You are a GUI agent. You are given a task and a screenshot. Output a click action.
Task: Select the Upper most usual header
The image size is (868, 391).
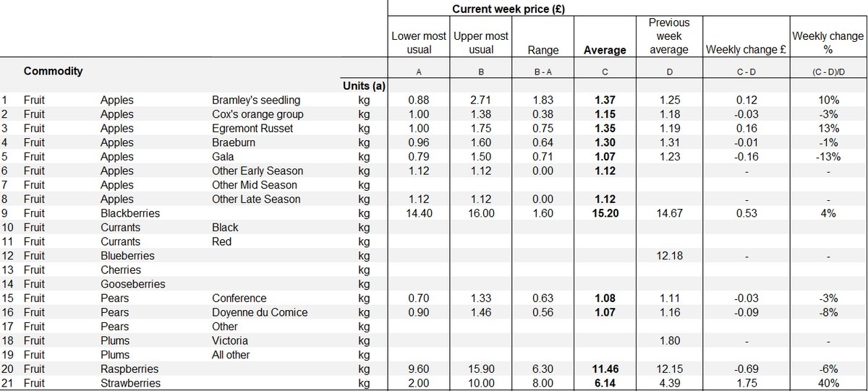click(x=481, y=43)
